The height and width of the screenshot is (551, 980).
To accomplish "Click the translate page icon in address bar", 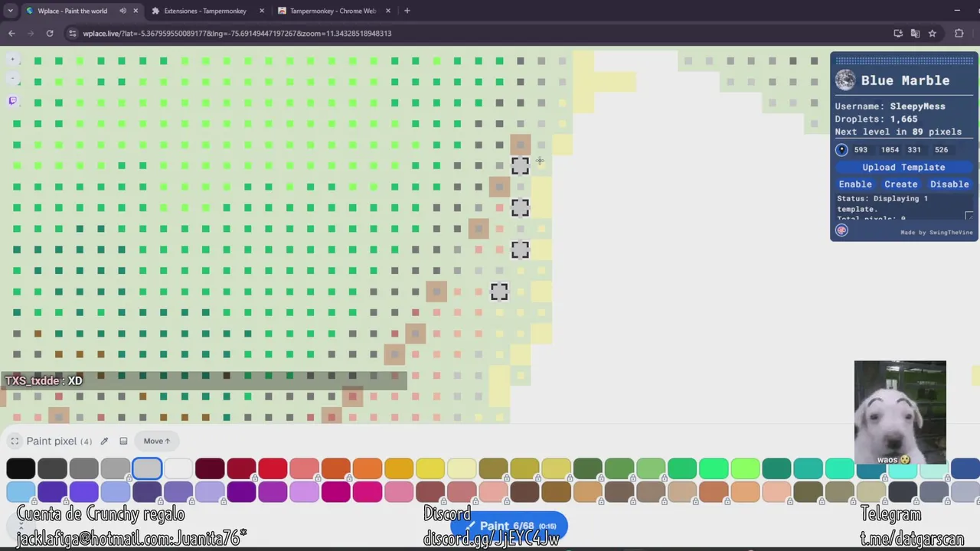I will [915, 33].
